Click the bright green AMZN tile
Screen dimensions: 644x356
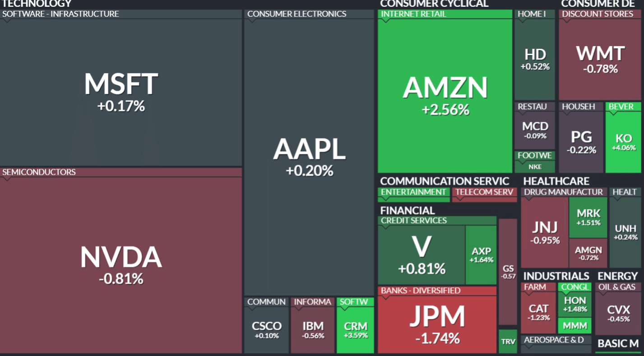445,96
